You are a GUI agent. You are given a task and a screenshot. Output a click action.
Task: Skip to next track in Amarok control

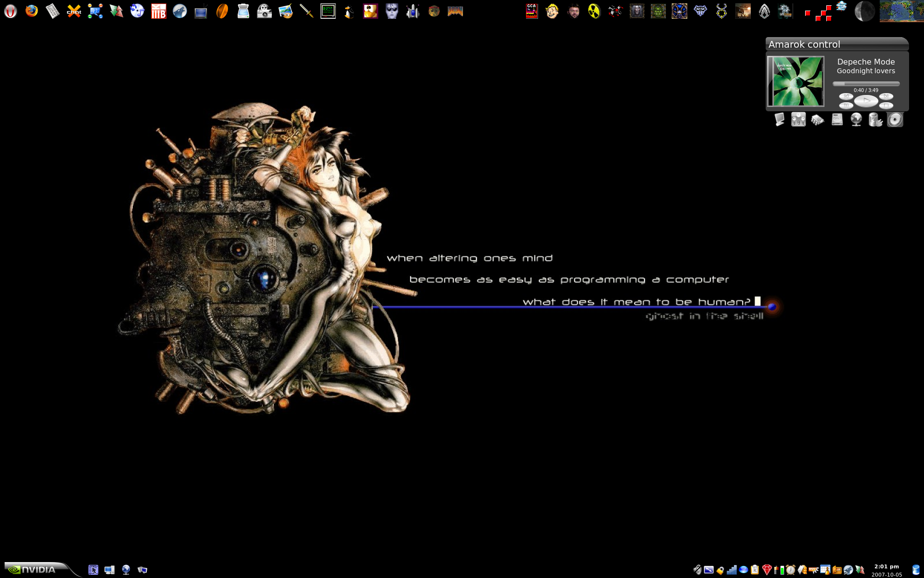point(886,96)
